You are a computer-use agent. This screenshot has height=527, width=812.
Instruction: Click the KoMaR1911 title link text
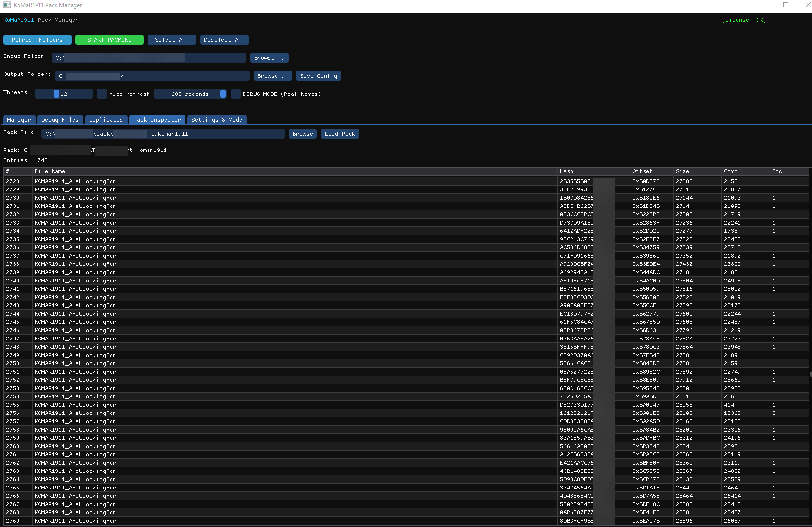click(x=18, y=20)
